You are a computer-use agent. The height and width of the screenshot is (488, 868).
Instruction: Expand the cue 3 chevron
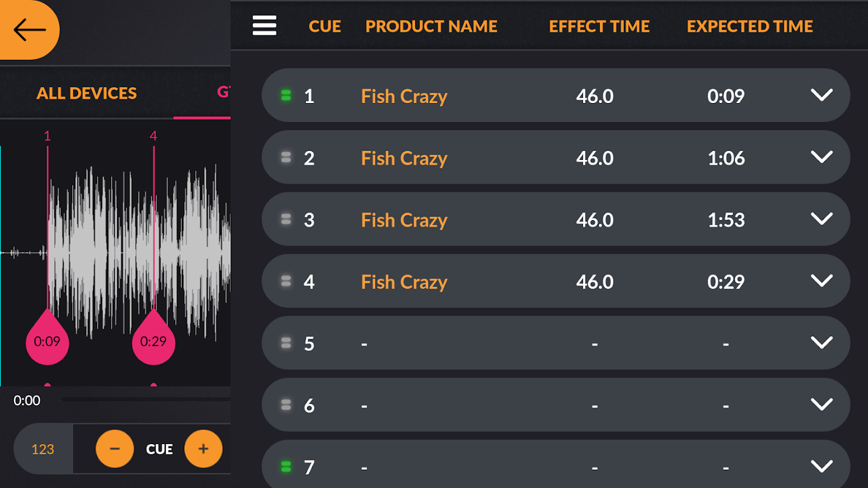[822, 219]
